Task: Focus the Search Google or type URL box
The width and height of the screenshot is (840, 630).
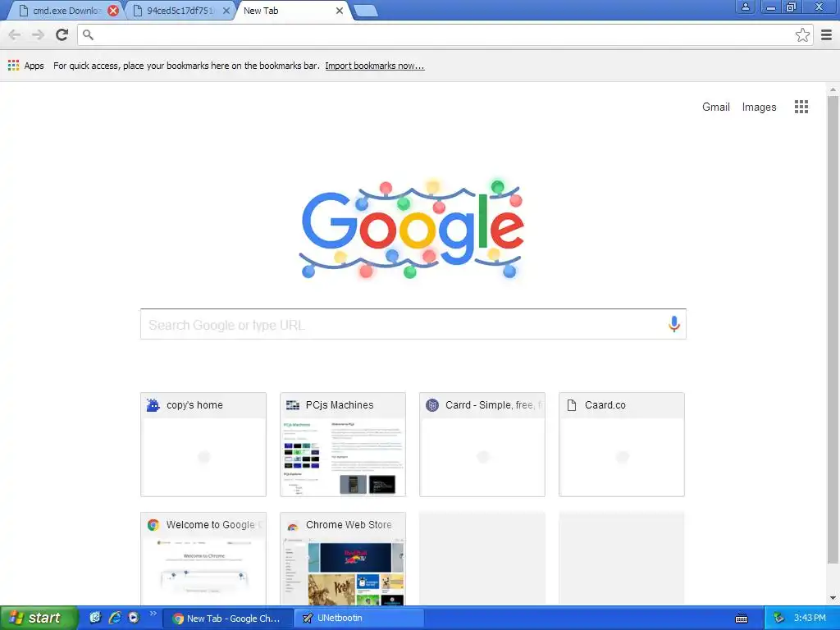Action: tap(413, 324)
